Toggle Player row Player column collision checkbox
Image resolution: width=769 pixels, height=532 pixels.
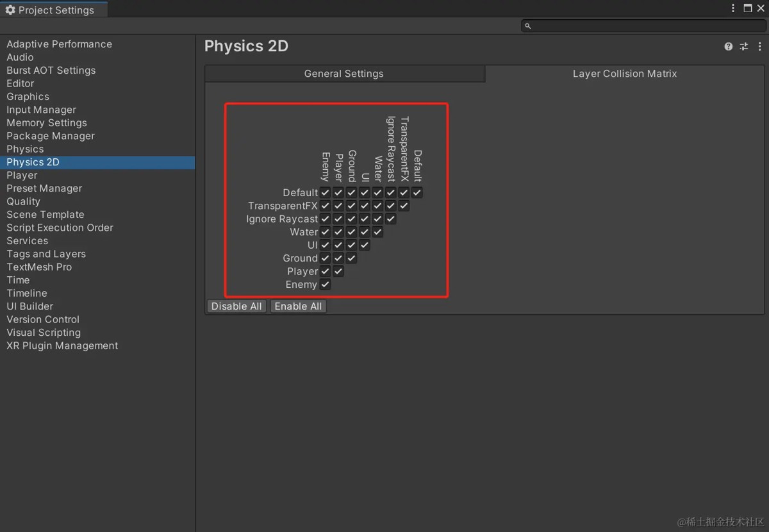338,271
